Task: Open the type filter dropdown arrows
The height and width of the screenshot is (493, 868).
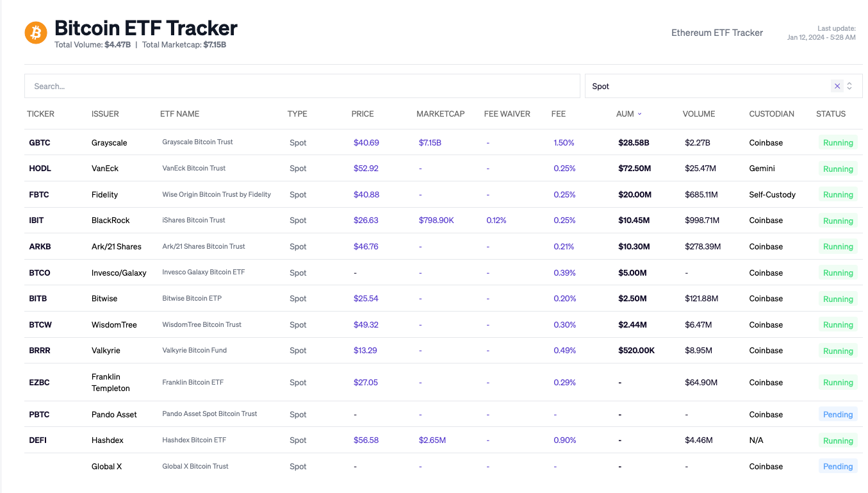Action: [x=849, y=86]
